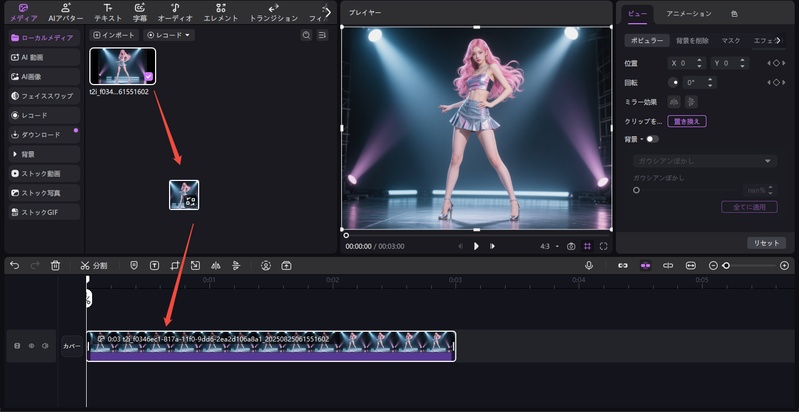Click the 分割 split tool
This screenshot has width=799, height=412.
pos(94,265)
